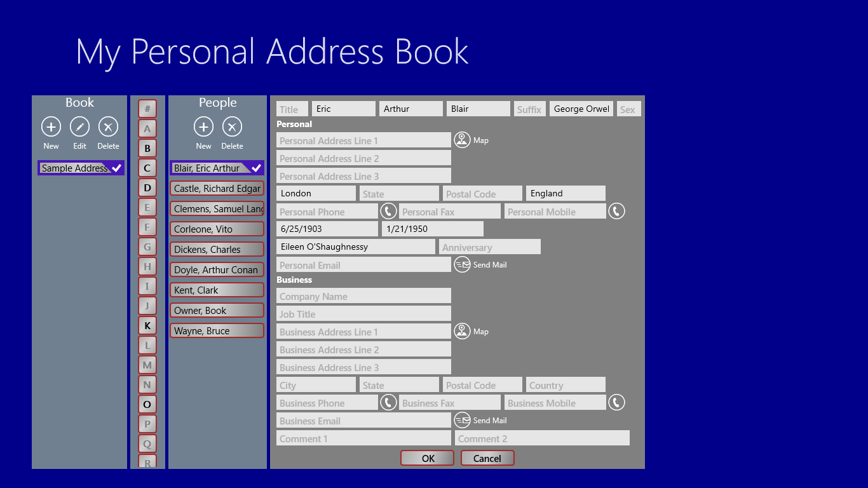Toggle selection checkmark on Blair, Eric Arthur
The width and height of the screenshot is (868, 488).
[x=257, y=167]
